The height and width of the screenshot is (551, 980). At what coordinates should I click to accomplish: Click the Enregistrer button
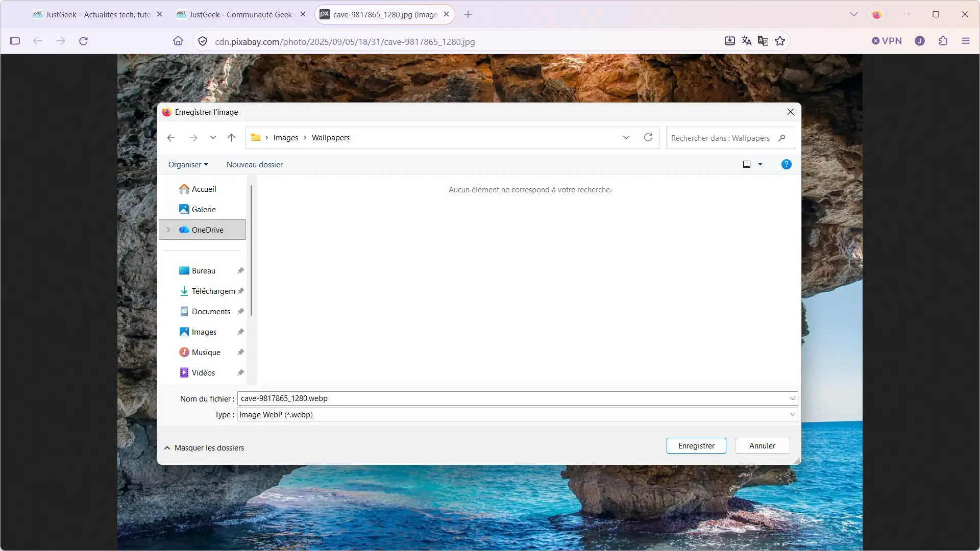(696, 446)
